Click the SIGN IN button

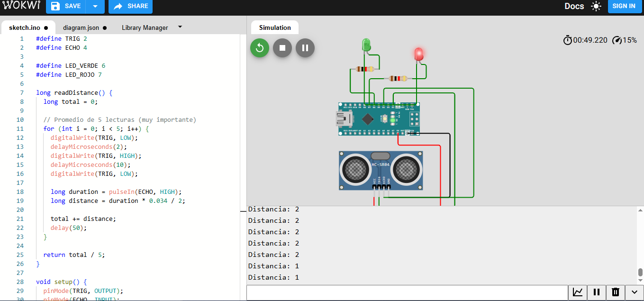624,6
